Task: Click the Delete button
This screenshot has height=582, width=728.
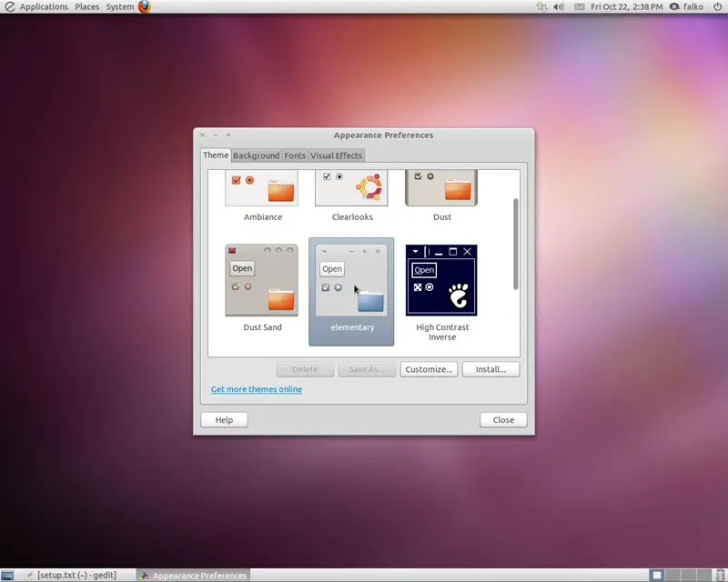Action: [x=305, y=369]
